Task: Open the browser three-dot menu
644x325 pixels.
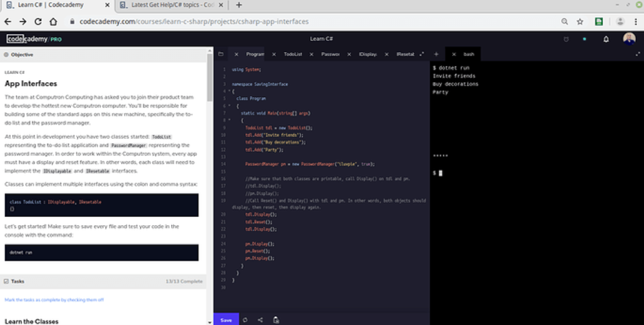Action: coord(635,21)
